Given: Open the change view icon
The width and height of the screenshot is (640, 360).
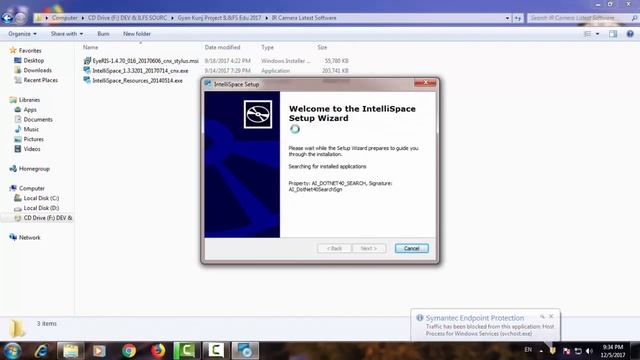Looking at the screenshot, I should [587, 34].
